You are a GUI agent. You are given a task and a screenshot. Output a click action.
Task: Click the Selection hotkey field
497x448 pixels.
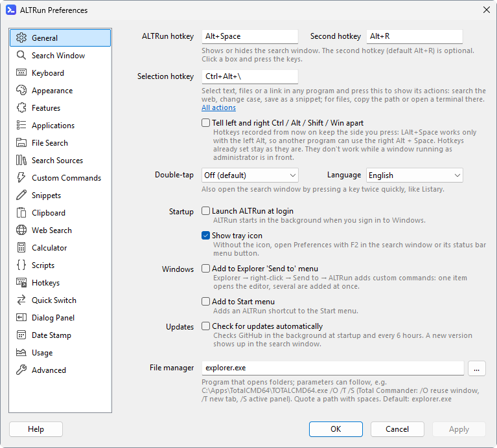249,76
